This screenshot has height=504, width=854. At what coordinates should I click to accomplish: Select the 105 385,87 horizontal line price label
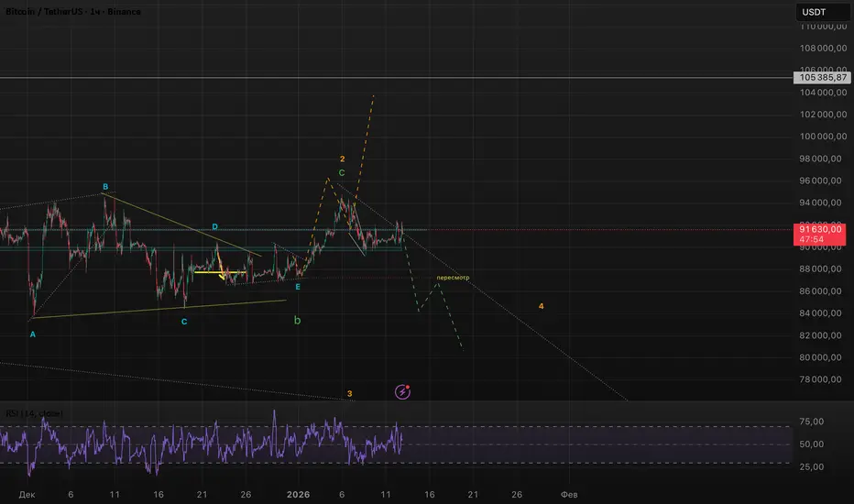(823, 77)
